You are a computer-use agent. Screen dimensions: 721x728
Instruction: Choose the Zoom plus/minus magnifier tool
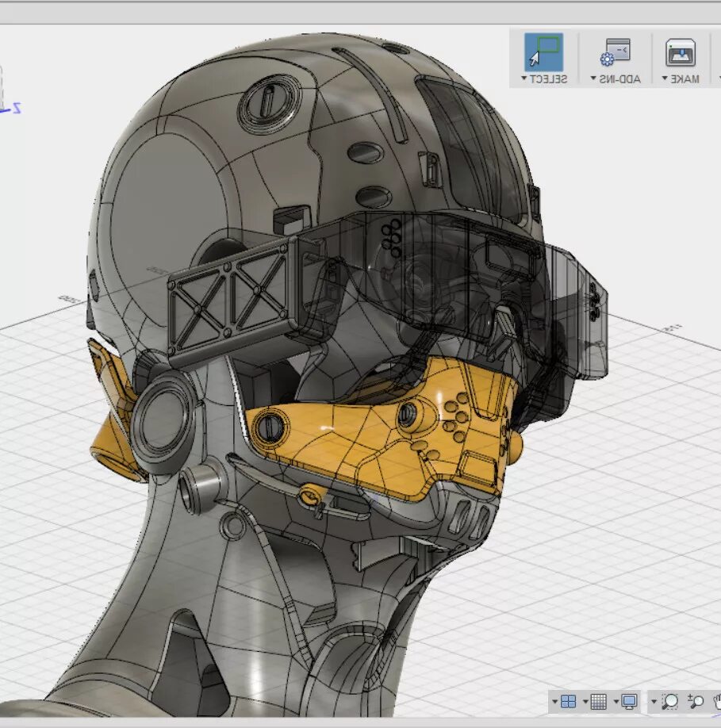coord(696,701)
